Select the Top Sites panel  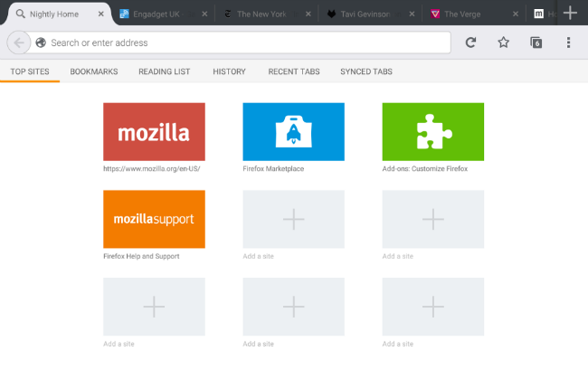click(x=30, y=71)
